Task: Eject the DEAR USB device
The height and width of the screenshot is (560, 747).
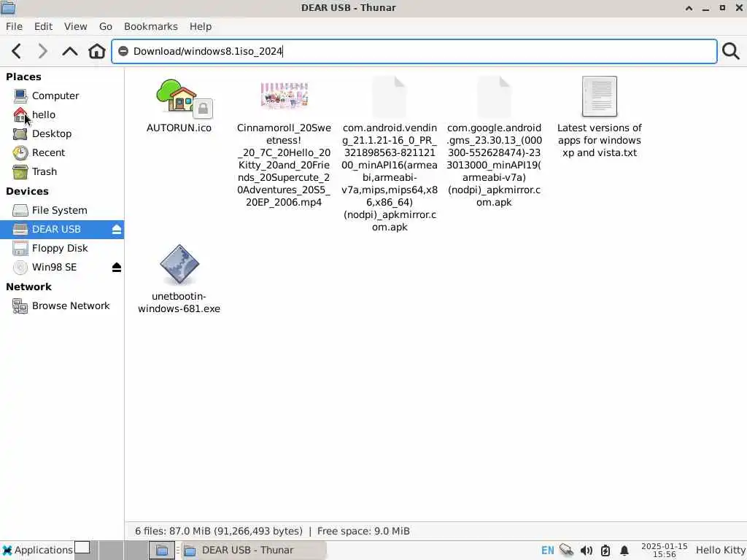Action: click(x=116, y=230)
